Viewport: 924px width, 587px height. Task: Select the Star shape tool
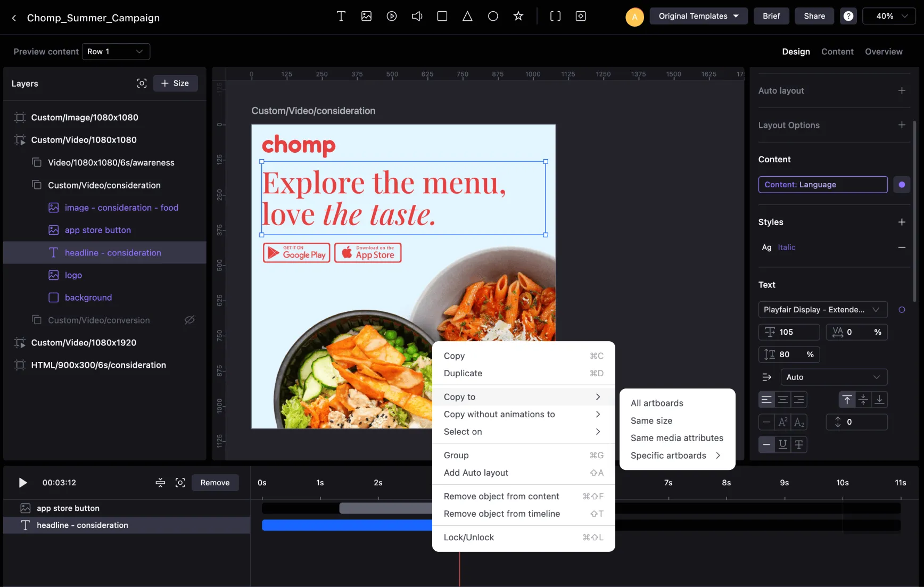tap(518, 16)
